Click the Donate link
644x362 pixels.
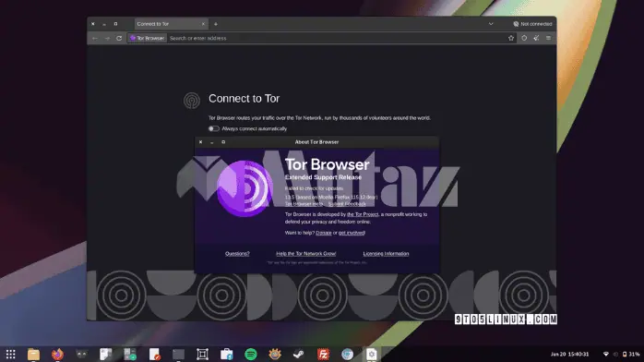point(324,233)
